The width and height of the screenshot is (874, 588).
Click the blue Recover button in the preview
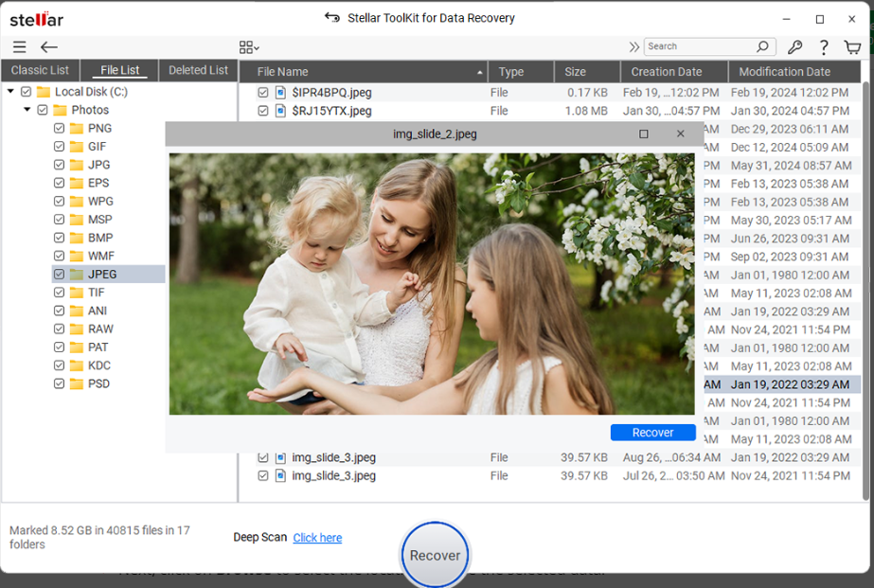pos(652,432)
